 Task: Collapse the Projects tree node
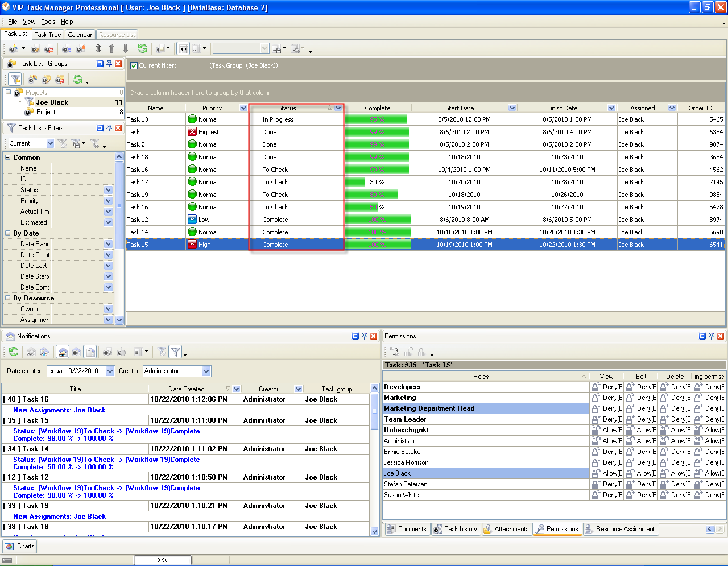tap(9, 92)
